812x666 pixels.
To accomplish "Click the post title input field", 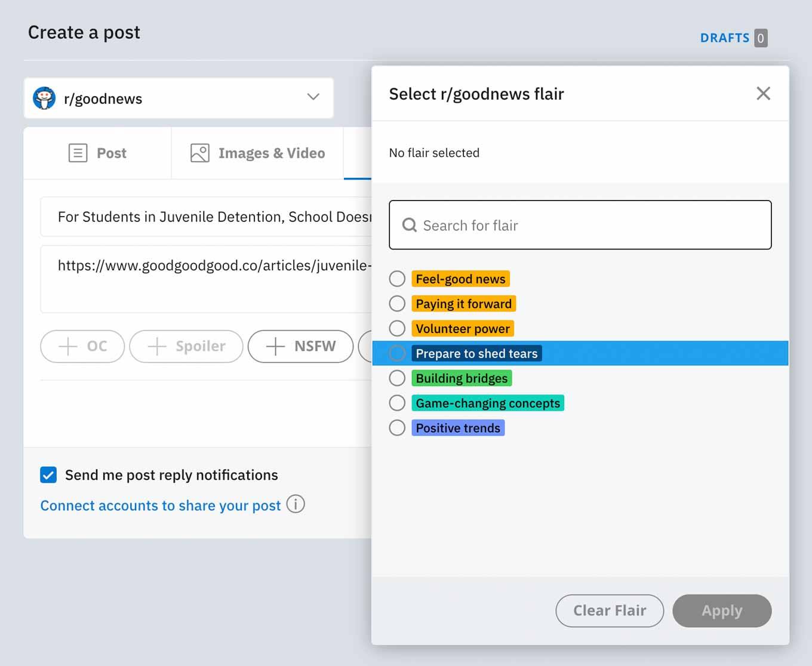I will tap(206, 217).
